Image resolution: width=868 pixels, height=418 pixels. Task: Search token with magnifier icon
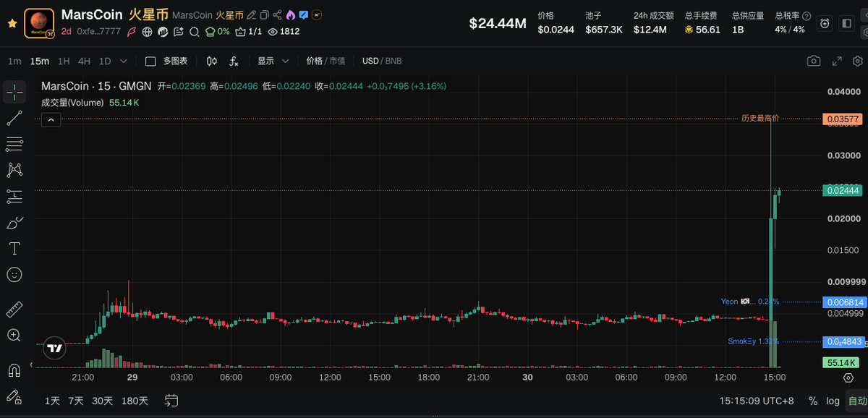tap(195, 32)
